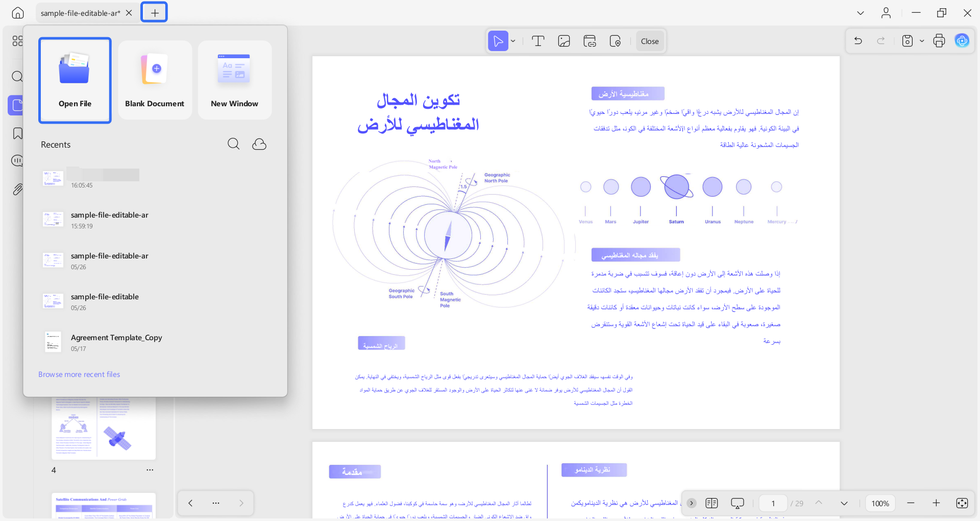980x521 pixels.
Task: Zoom out with minus button
Action: [911, 503]
